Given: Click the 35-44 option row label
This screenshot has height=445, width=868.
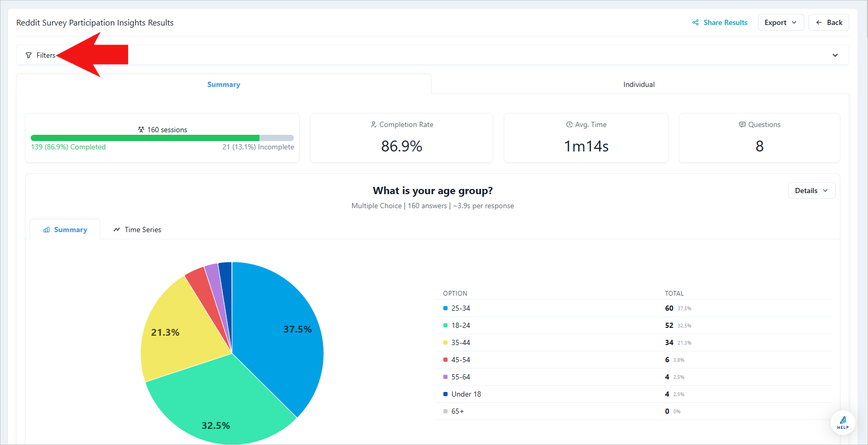Looking at the screenshot, I should click(x=461, y=342).
